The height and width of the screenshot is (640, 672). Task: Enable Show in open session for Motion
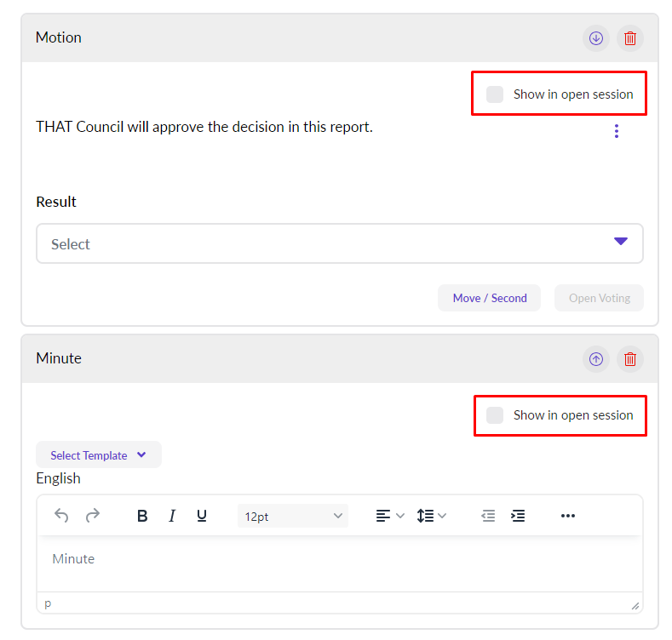click(x=495, y=94)
